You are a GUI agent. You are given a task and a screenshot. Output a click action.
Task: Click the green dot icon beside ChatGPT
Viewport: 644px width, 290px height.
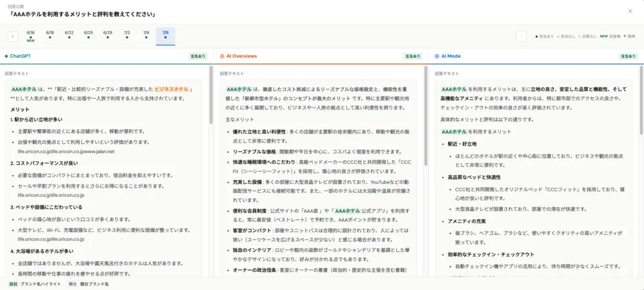6,56
